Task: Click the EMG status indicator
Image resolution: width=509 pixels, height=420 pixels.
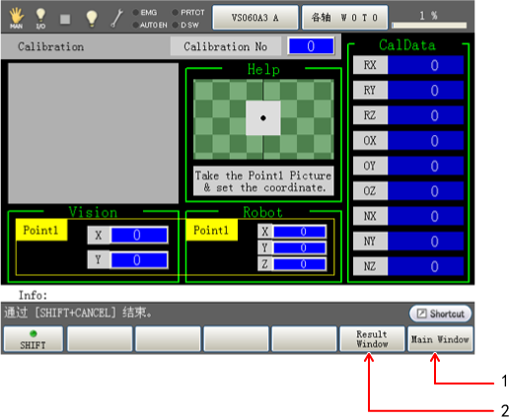Action: [x=145, y=13]
